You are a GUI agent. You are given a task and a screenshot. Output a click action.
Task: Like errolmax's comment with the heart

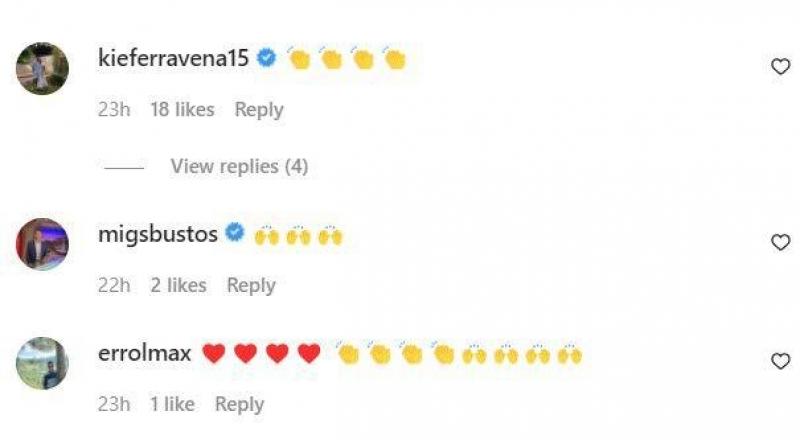pos(780,361)
